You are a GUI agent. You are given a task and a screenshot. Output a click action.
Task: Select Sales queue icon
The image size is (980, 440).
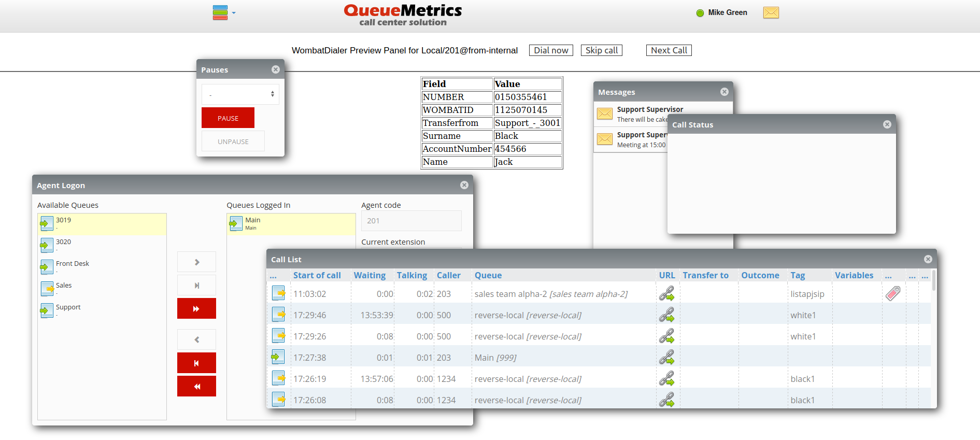47,289
